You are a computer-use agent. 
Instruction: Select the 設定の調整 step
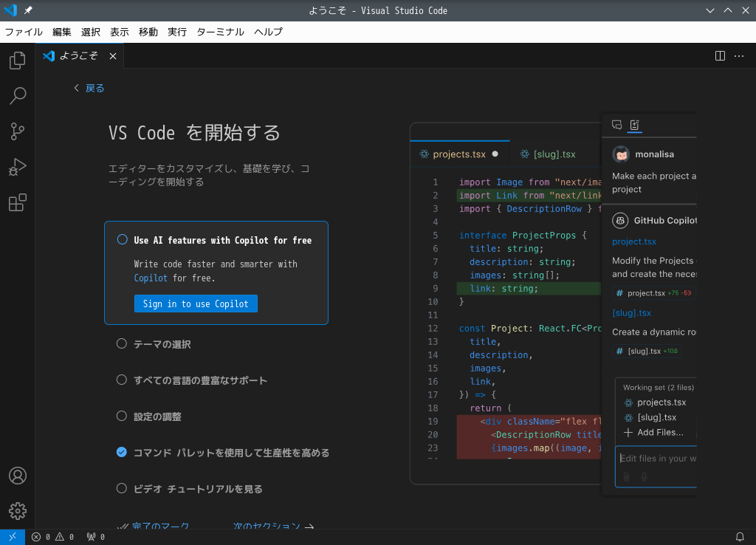157,417
